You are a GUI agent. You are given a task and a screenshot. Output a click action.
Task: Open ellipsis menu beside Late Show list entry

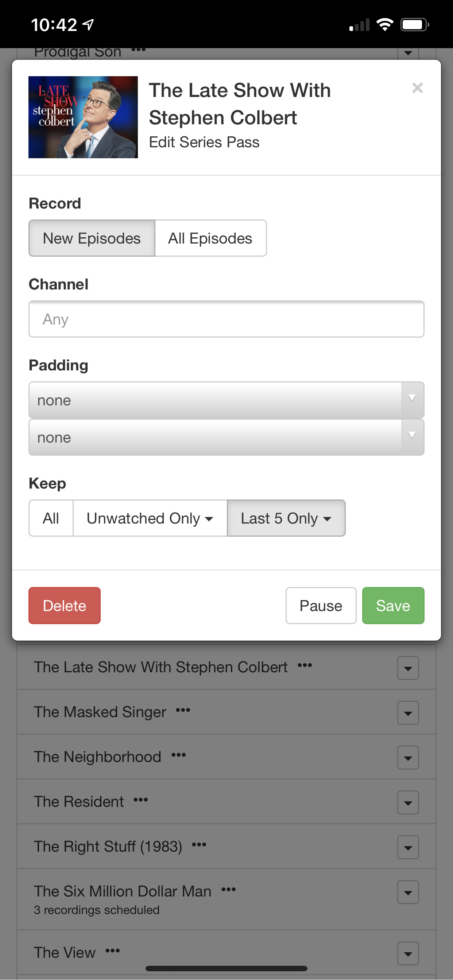(x=305, y=665)
